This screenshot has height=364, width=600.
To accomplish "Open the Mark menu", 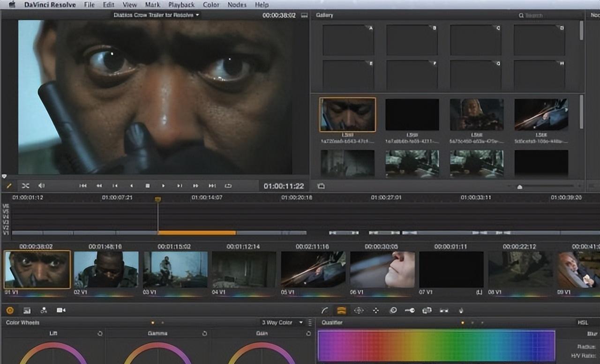I will [152, 5].
